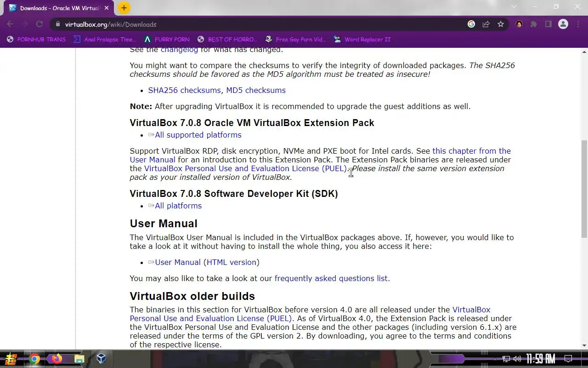Click the Chrome taskbar icon
The width and height of the screenshot is (588, 368).
[34, 359]
